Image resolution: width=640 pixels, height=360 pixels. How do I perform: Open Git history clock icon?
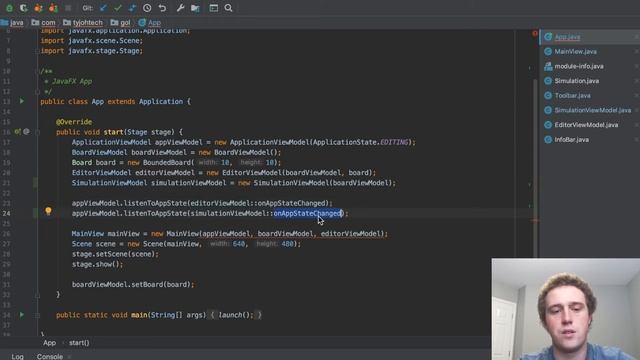pyautogui.click(x=147, y=8)
